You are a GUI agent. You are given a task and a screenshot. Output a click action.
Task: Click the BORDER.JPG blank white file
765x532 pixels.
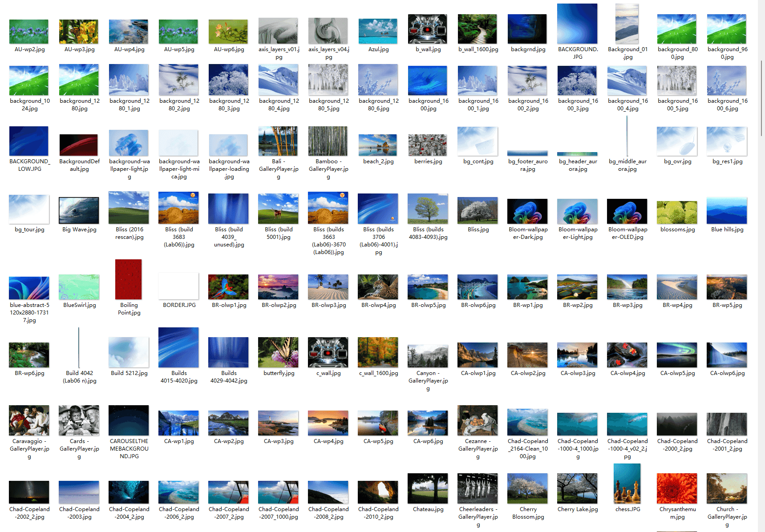(178, 287)
